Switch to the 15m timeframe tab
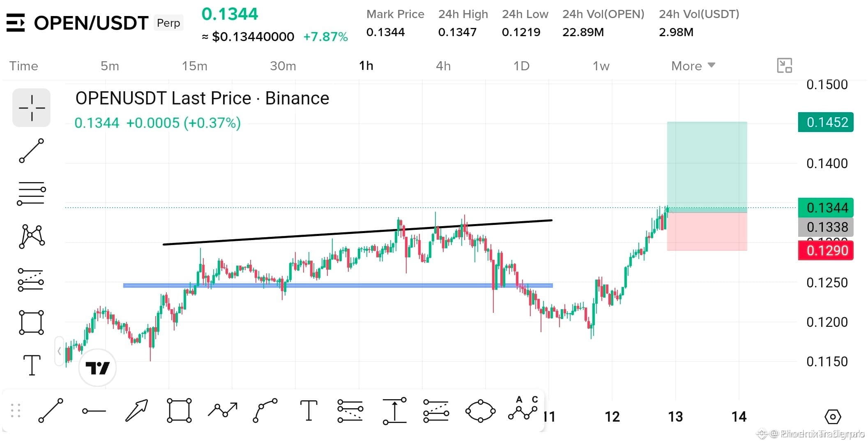Screen dimensions: 868x444 pyautogui.click(x=195, y=66)
